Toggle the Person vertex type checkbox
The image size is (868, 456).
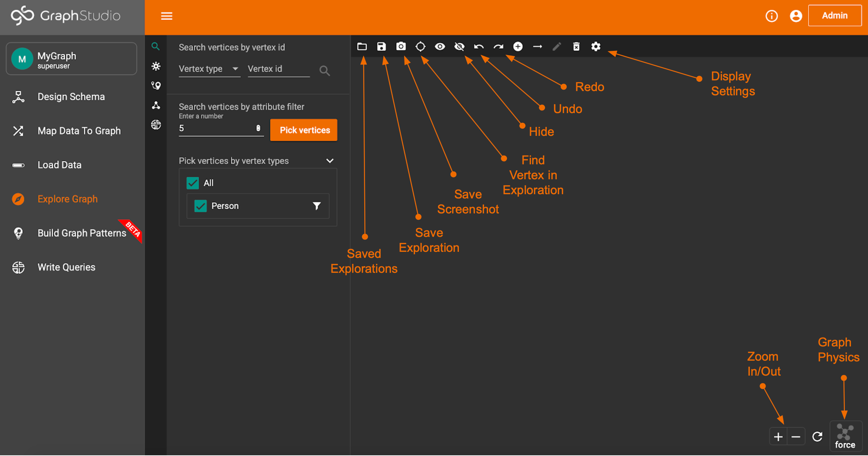click(x=201, y=206)
